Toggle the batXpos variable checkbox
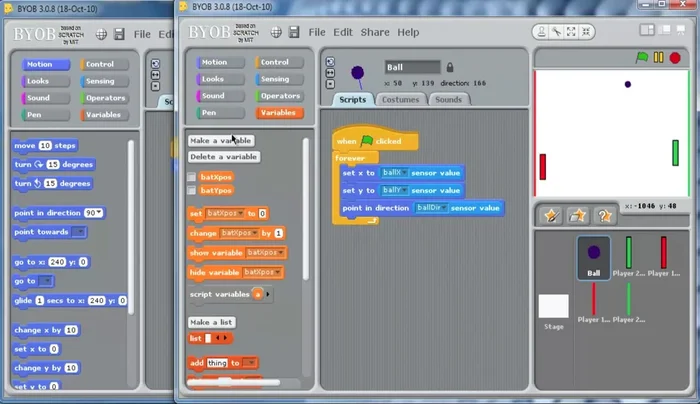Image resolution: width=700 pixels, height=404 pixels. [192, 176]
